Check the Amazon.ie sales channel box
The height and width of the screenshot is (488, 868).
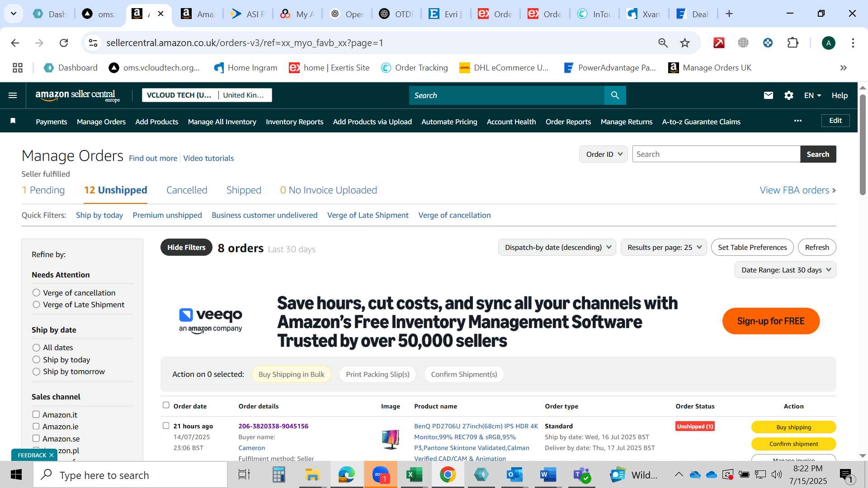click(x=36, y=426)
